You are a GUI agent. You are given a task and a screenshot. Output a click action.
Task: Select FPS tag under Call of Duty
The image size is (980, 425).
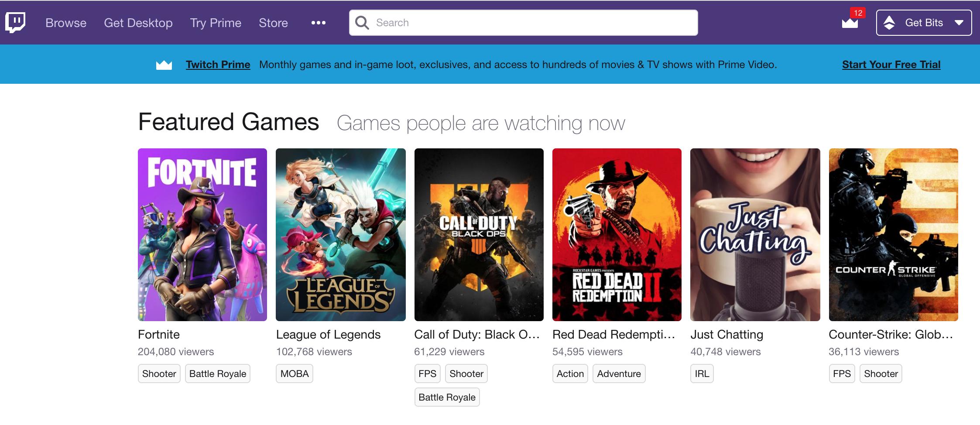click(x=427, y=374)
